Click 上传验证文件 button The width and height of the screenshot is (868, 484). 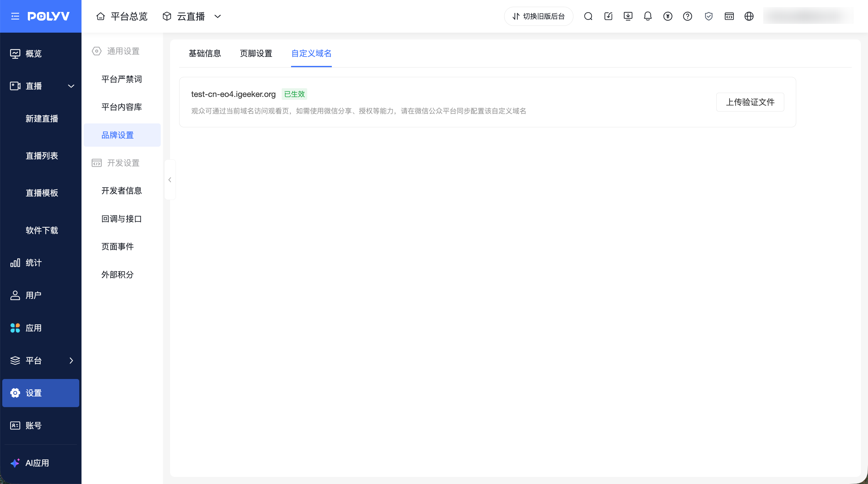(x=750, y=102)
